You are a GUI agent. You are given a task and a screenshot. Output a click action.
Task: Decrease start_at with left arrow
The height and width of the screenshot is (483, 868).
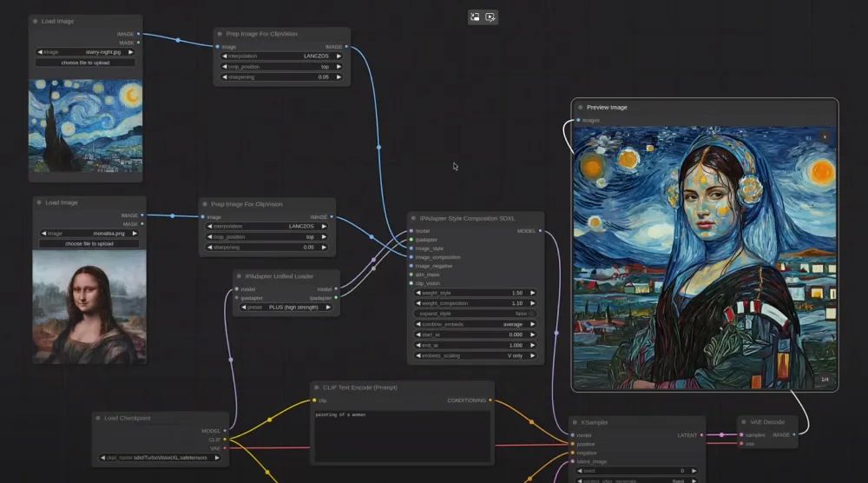[418, 334]
